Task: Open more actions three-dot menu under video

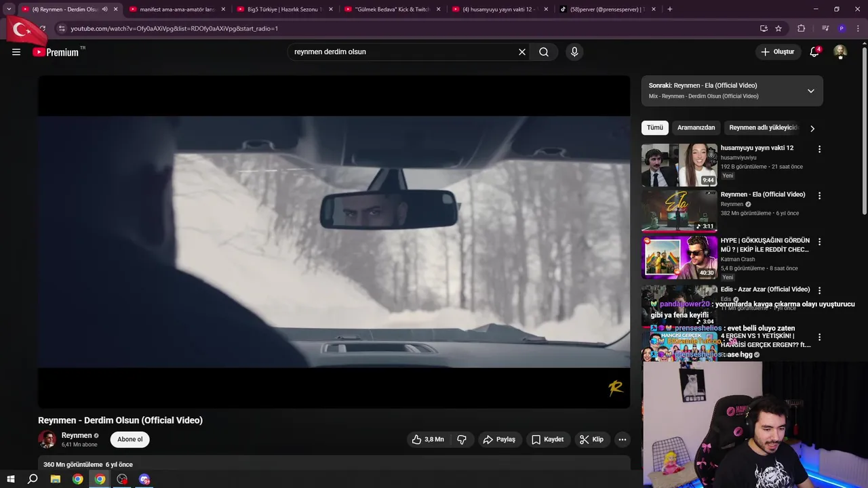Action: click(x=622, y=439)
